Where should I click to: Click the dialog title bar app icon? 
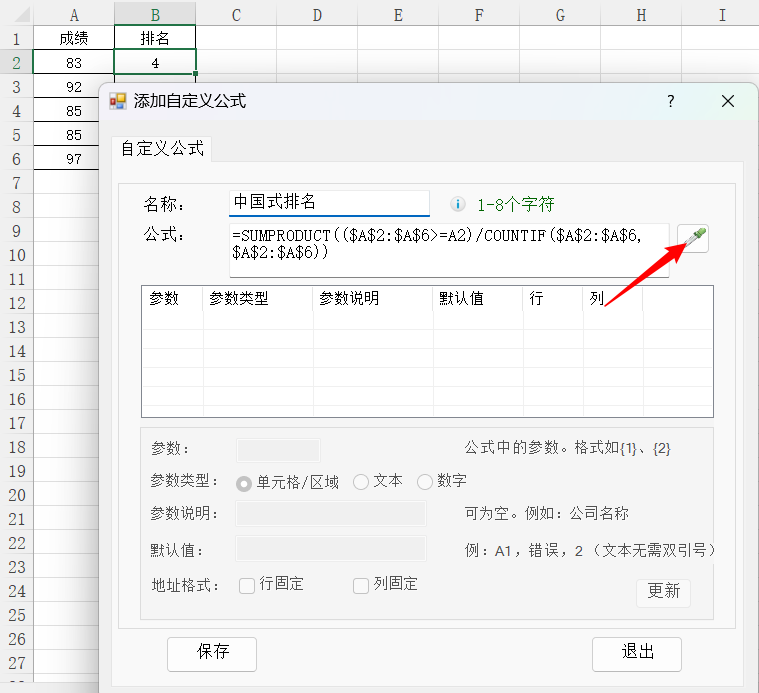click(x=118, y=101)
